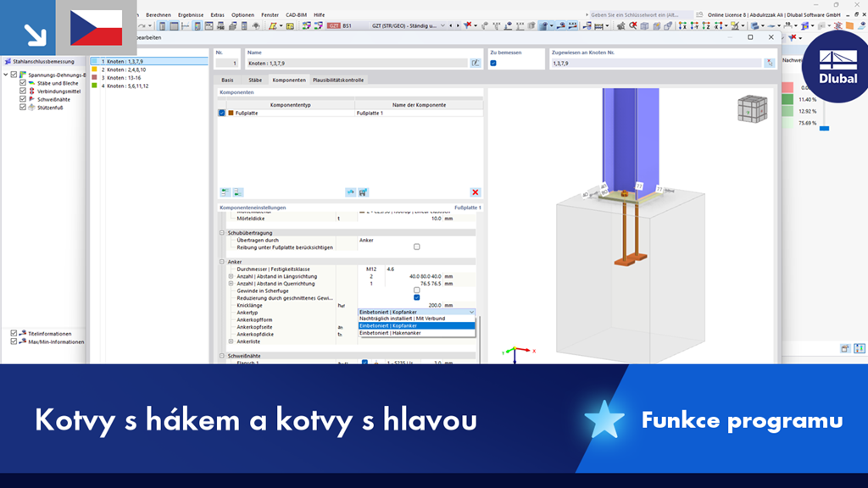Click the bottom-right panel view icon in the main window

tap(845, 348)
